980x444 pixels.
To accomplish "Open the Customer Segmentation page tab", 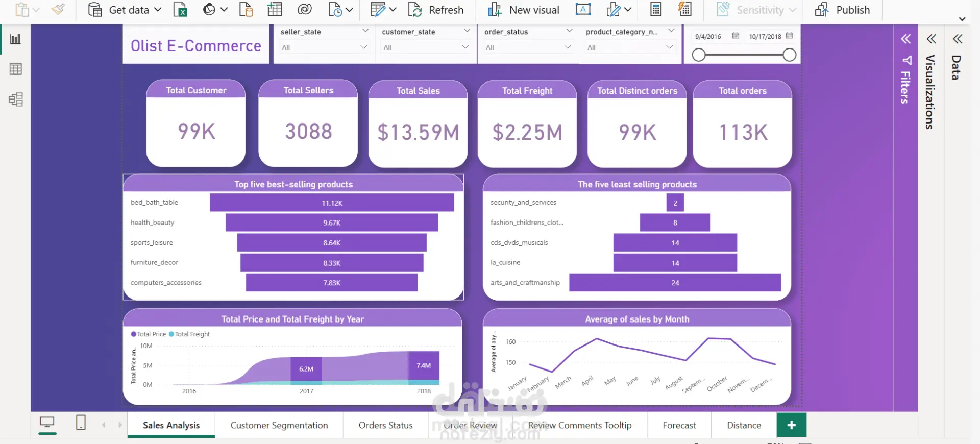I will [279, 425].
